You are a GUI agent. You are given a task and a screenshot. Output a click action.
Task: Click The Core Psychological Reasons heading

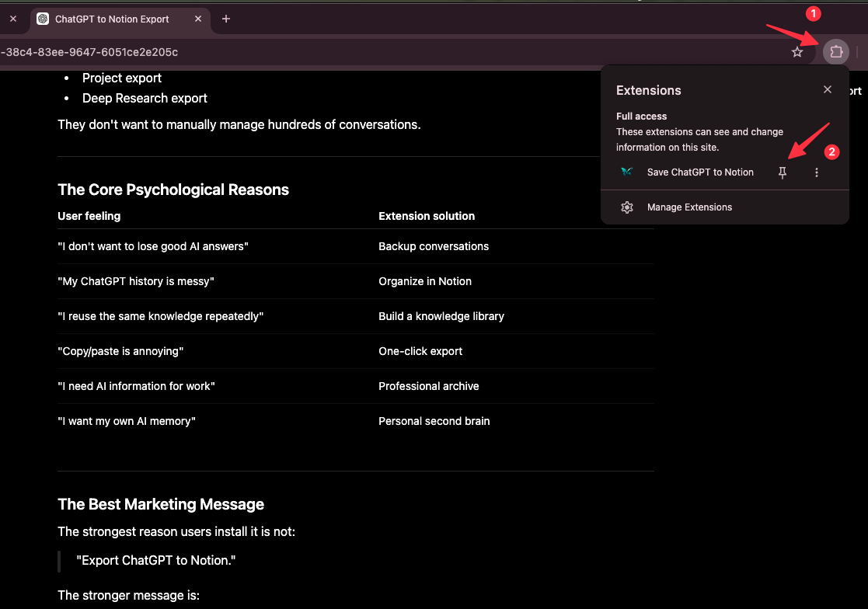pyautogui.click(x=173, y=190)
